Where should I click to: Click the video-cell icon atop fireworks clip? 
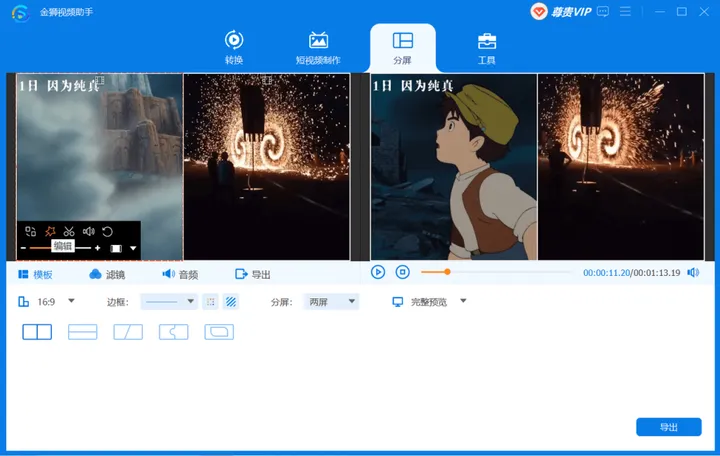[x=267, y=80]
